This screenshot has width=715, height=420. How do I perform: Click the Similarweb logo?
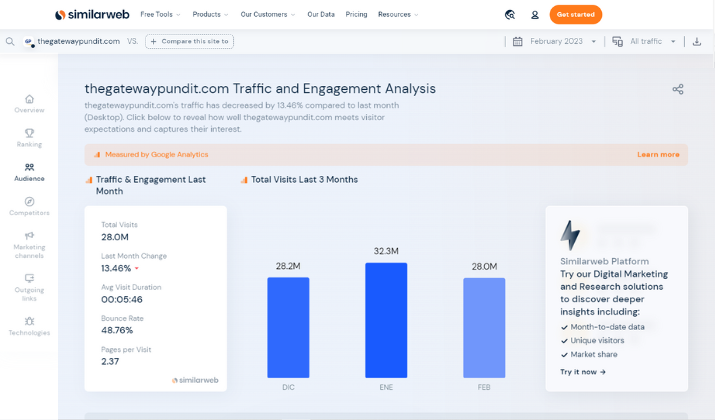coord(92,15)
